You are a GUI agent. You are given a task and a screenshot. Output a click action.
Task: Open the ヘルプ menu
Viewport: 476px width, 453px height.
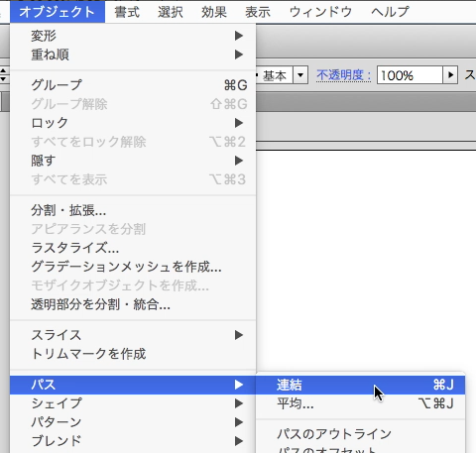(x=390, y=12)
